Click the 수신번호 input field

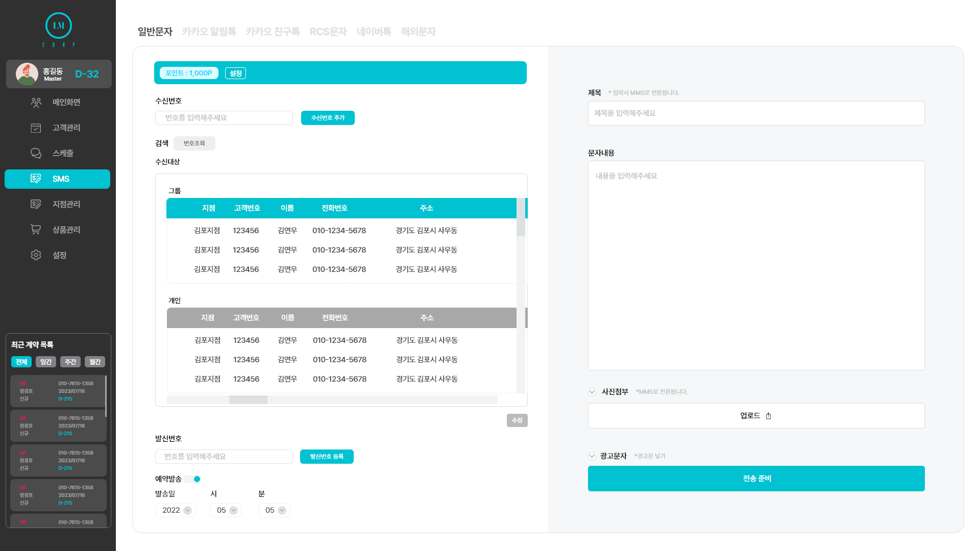coord(224,118)
